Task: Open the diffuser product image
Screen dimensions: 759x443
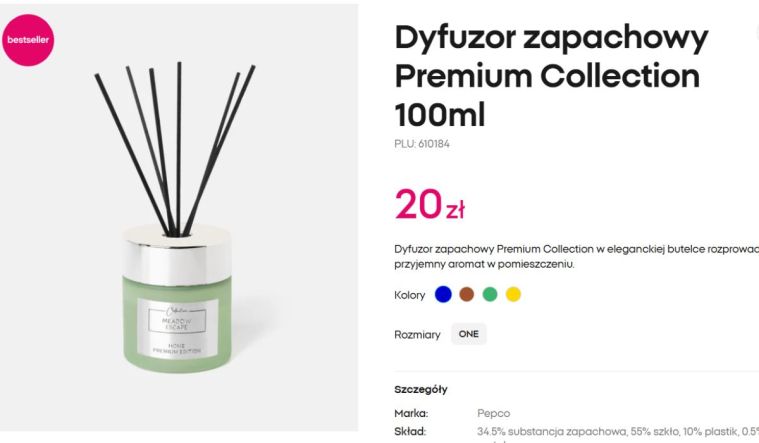Action: [x=179, y=217]
